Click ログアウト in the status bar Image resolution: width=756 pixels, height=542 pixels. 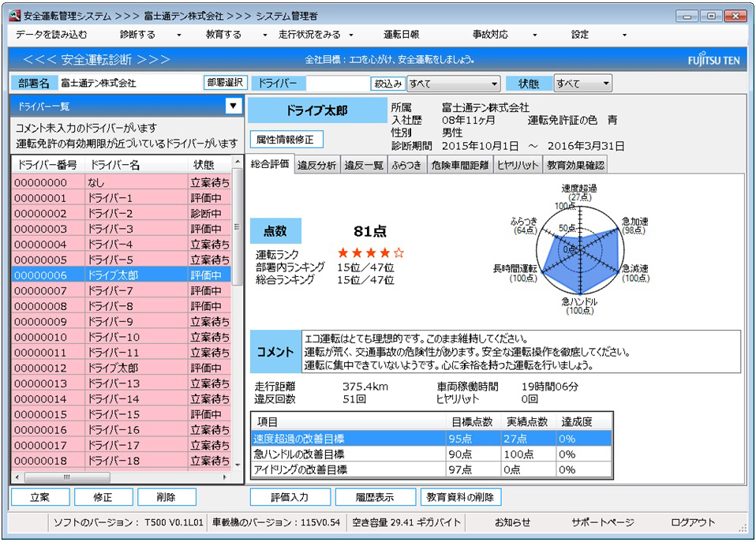tap(693, 522)
